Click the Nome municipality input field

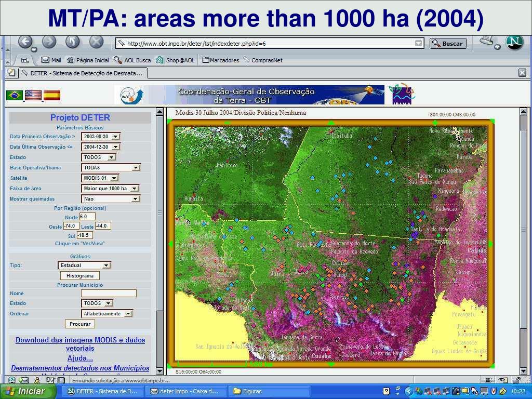point(109,293)
